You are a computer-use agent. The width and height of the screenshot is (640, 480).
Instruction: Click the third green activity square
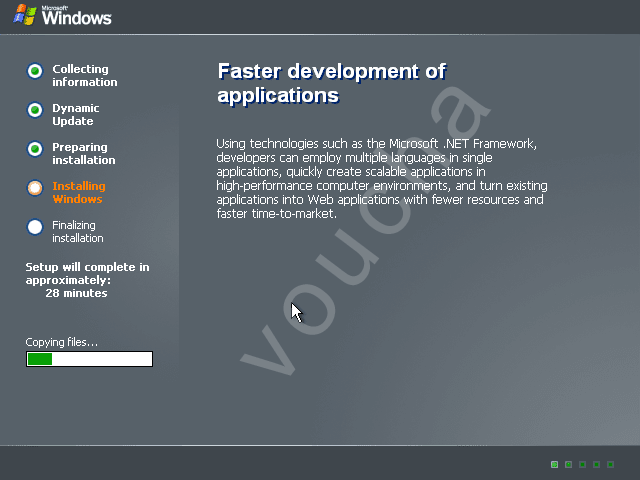(582, 464)
